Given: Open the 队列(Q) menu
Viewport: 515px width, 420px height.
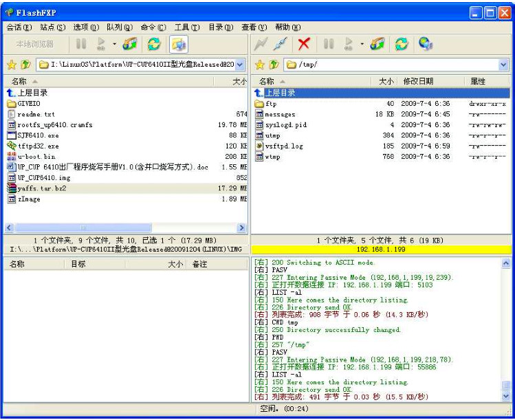Looking at the screenshot, I should [x=120, y=27].
